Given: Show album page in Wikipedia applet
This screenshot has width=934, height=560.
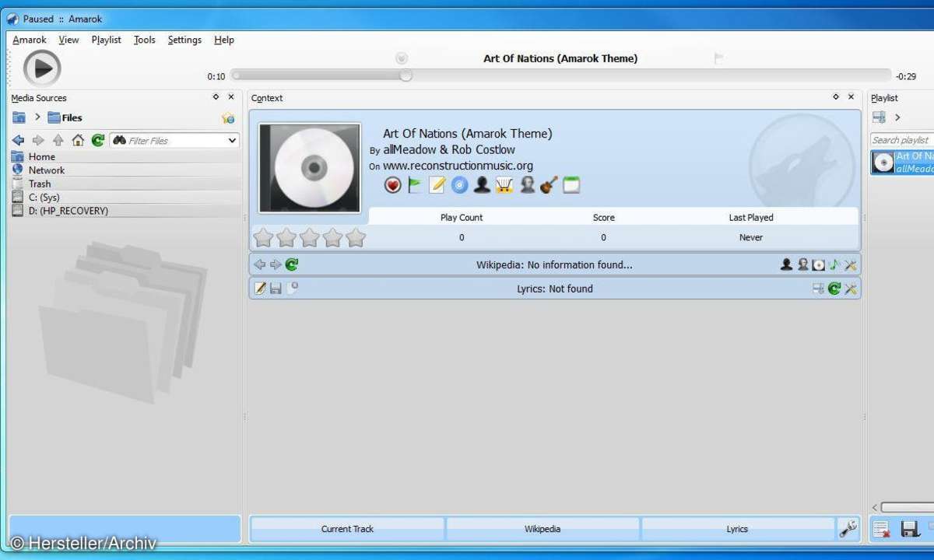Looking at the screenshot, I should [818, 265].
